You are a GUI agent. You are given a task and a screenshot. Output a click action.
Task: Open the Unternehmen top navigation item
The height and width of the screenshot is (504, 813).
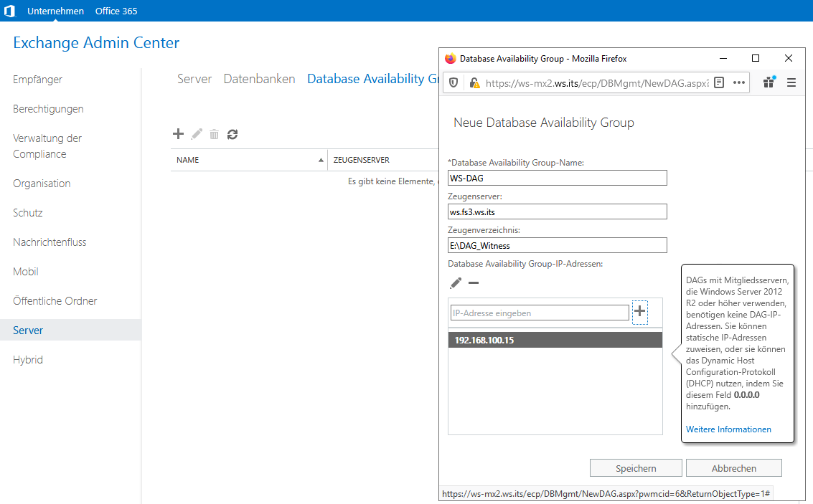(55, 11)
